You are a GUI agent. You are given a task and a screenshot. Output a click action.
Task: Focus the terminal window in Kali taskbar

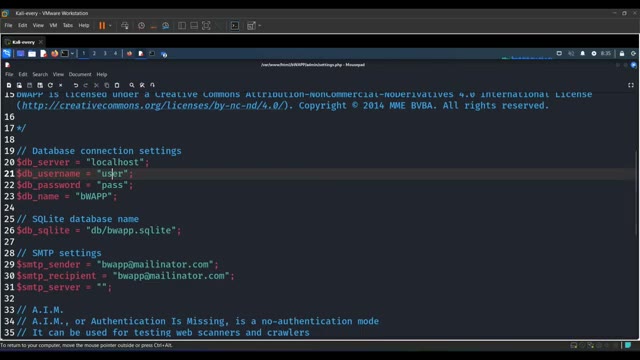tap(152, 53)
